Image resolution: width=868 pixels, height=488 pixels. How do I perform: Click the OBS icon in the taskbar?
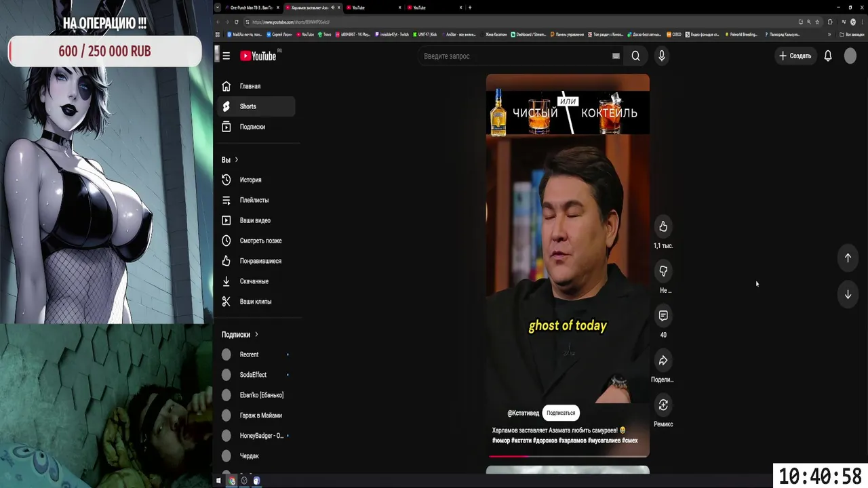point(244,481)
